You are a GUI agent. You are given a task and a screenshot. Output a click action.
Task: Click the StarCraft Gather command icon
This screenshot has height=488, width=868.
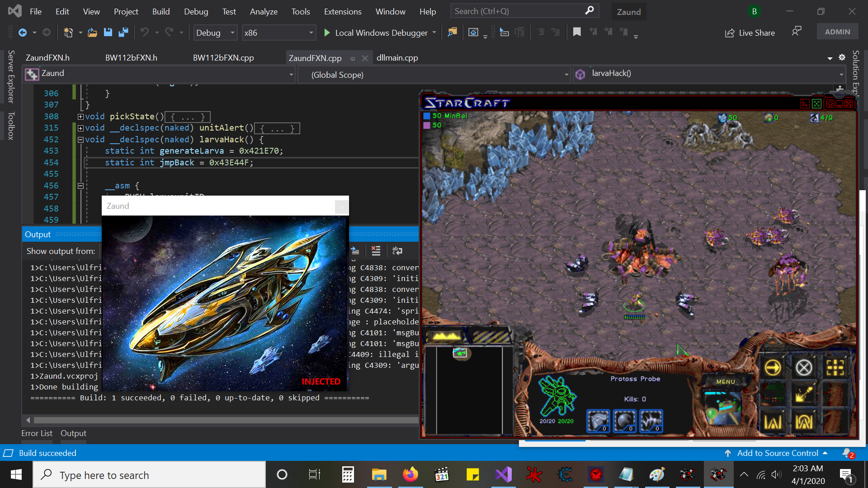point(804,394)
